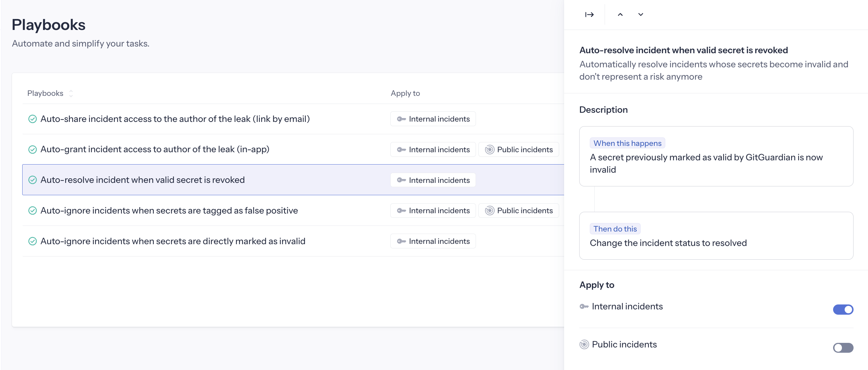Screen dimensions: 868x370
Task: Click Internal incidents badge on Auto-resolve row
Action: (433, 180)
